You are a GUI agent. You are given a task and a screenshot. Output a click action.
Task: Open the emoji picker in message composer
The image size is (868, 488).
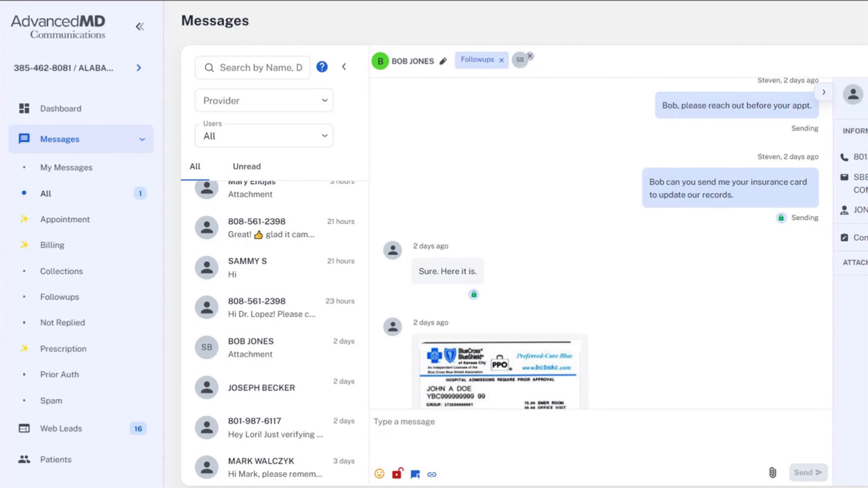(x=380, y=474)
